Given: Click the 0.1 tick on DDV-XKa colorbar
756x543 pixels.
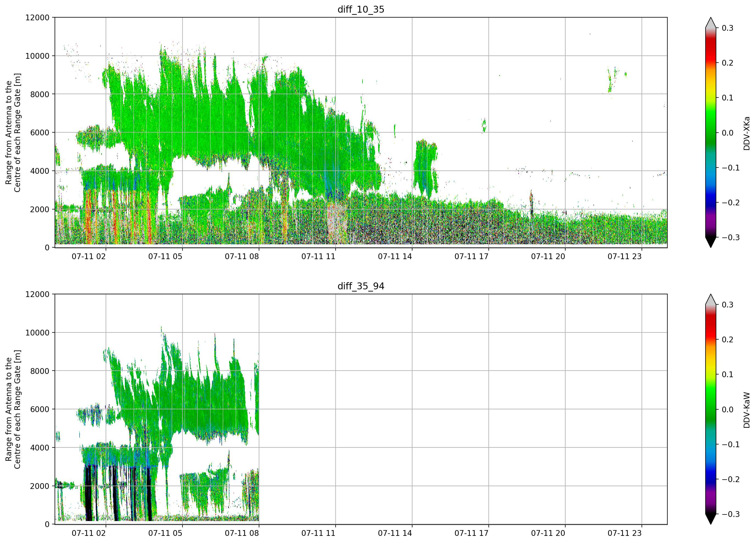Looking at the screenshot, I should pos(728,98).
